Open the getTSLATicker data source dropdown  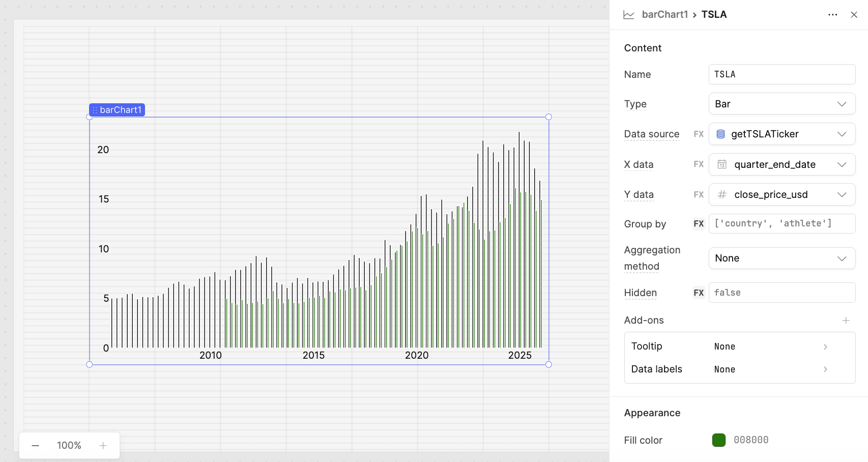pyautogui.click(x=782, y=134)
